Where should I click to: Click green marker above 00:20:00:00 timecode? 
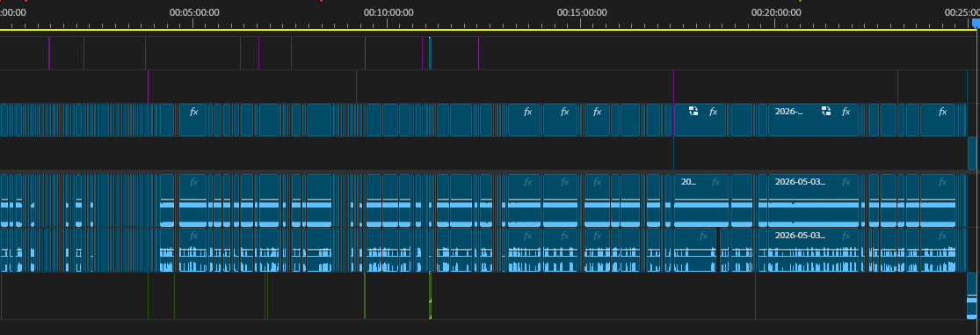coord(800,1)
